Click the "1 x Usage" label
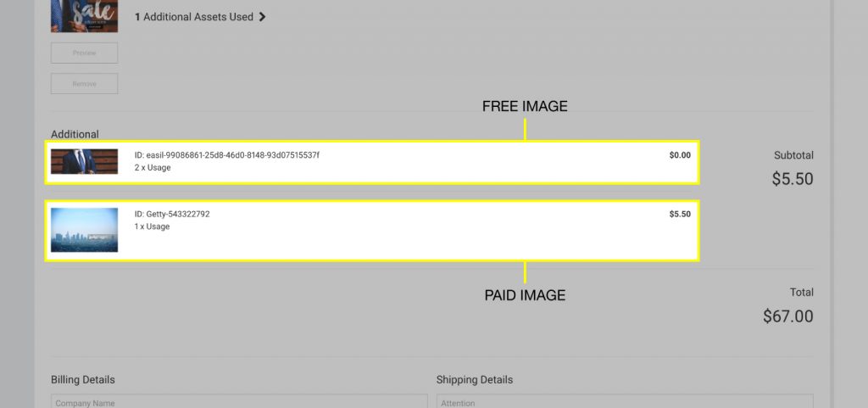868x408 pixels. tap(153, 226)
